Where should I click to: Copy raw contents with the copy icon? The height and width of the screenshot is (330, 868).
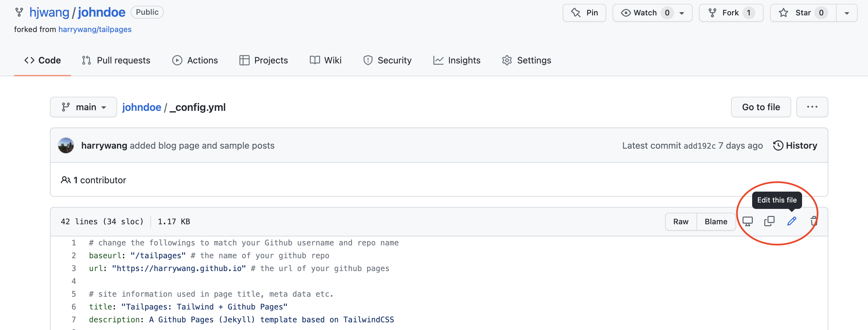point(769,221)
